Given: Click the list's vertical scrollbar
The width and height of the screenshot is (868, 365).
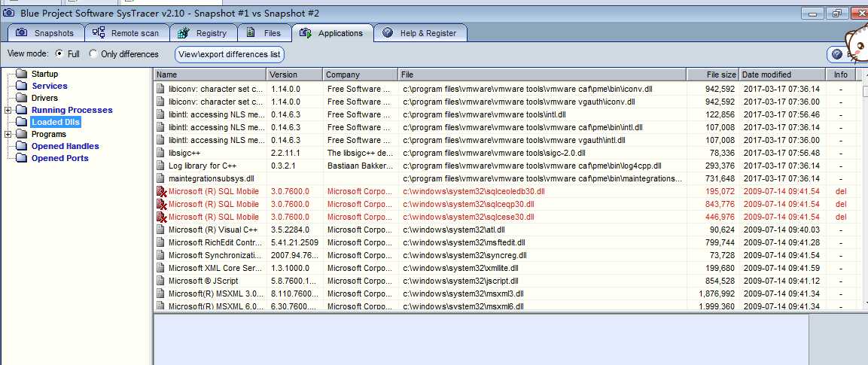Looking at the screenshot, I should pyautogui.click(x=865, y=188).
